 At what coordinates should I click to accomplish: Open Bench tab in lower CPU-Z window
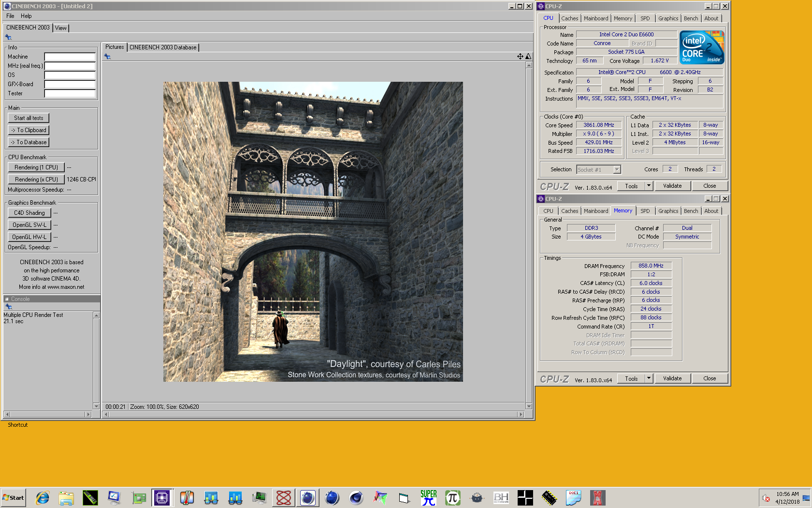click(x=691, y=211)
